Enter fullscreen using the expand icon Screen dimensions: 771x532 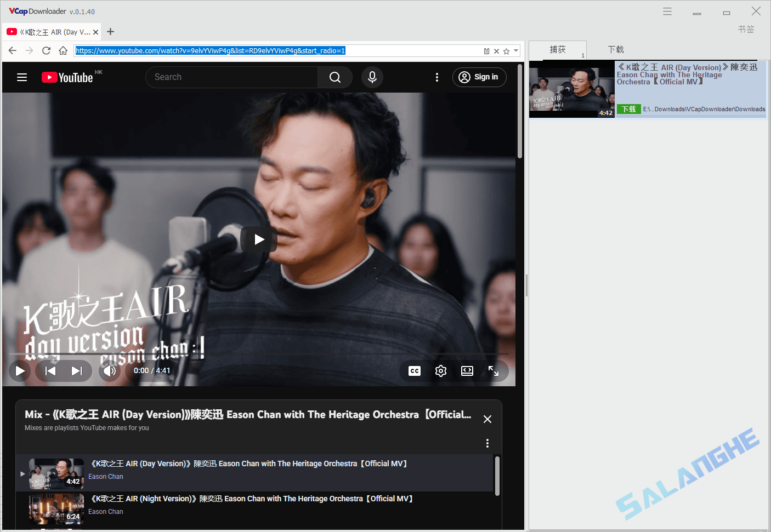pyautogui.click(x=494, y=371)
